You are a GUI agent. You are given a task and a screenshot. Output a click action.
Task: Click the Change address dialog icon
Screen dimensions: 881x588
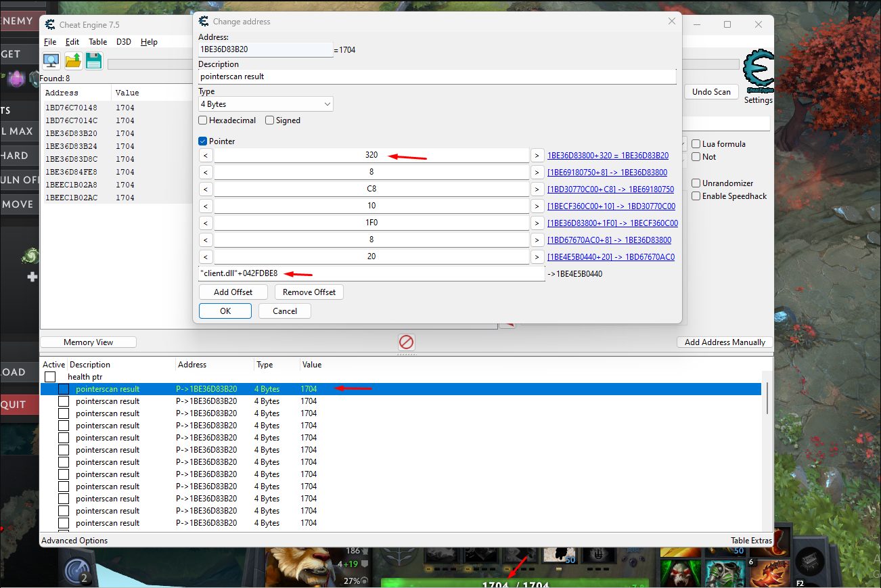point(204,21)
